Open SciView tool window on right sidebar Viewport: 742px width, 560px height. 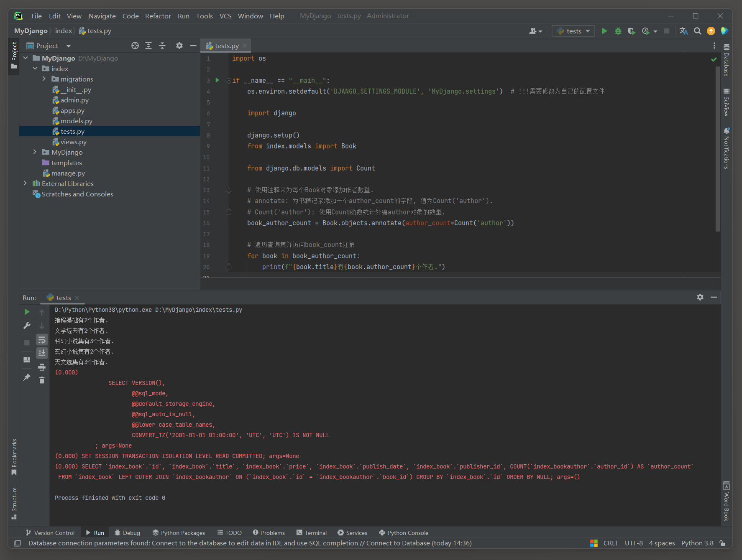pyautogui.click(x=727, y=102)
